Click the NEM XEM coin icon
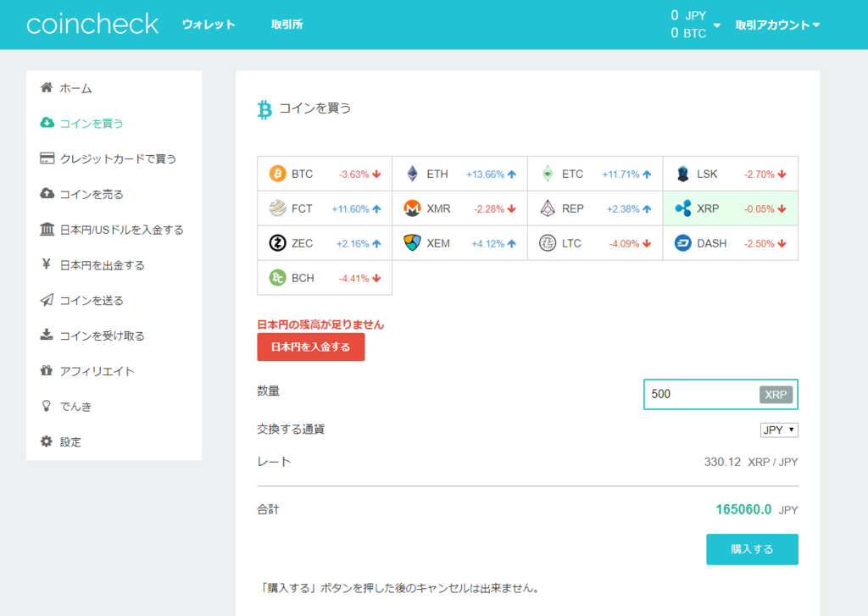The image size is (868, 616). [413, 243]
